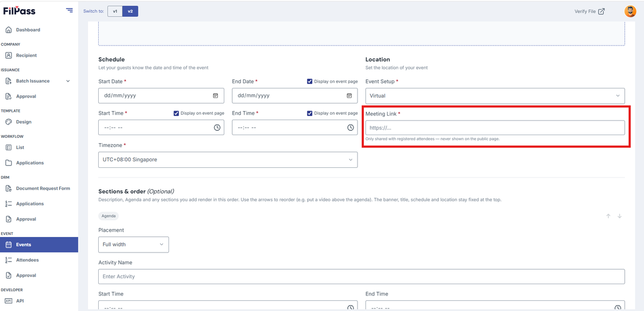Click the DRM Approval document icon
Viewport: 644px width, 311px height.
(8, 219)
